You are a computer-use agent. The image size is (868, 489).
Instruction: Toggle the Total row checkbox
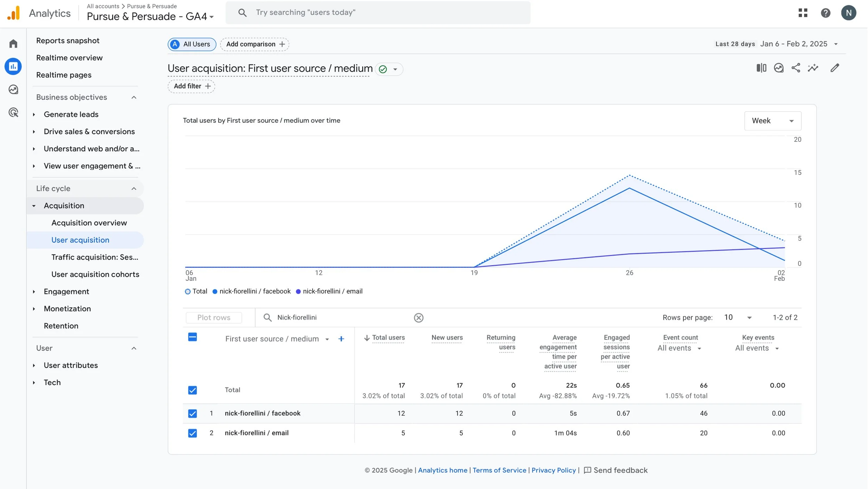[x=193, y=390]
